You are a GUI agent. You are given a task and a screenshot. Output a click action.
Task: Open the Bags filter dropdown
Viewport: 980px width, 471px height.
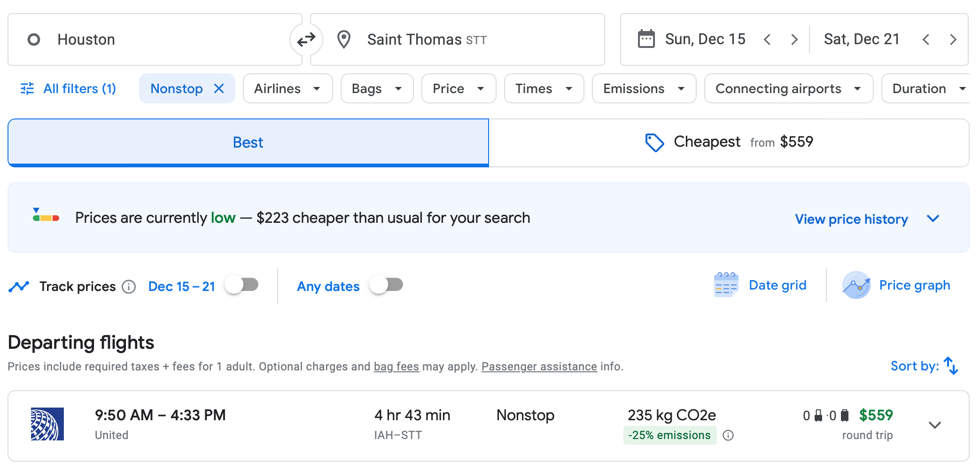point(377,88)
